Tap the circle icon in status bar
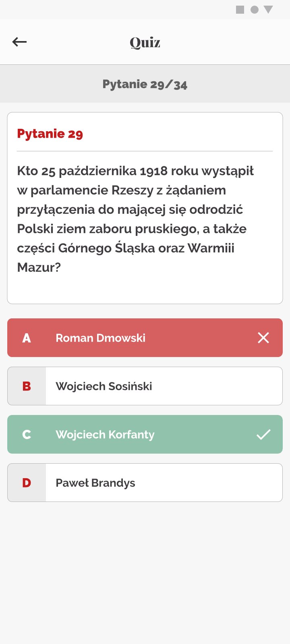 pyautogui.click(x=255, y=10)
